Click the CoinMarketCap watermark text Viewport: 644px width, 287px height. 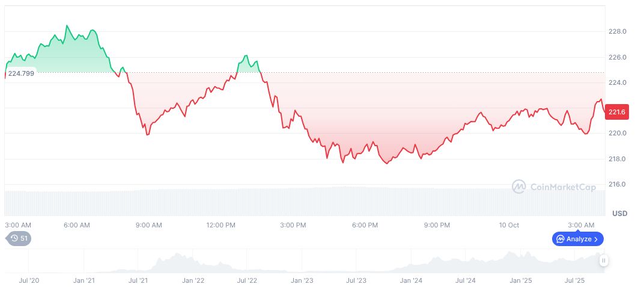563,188
